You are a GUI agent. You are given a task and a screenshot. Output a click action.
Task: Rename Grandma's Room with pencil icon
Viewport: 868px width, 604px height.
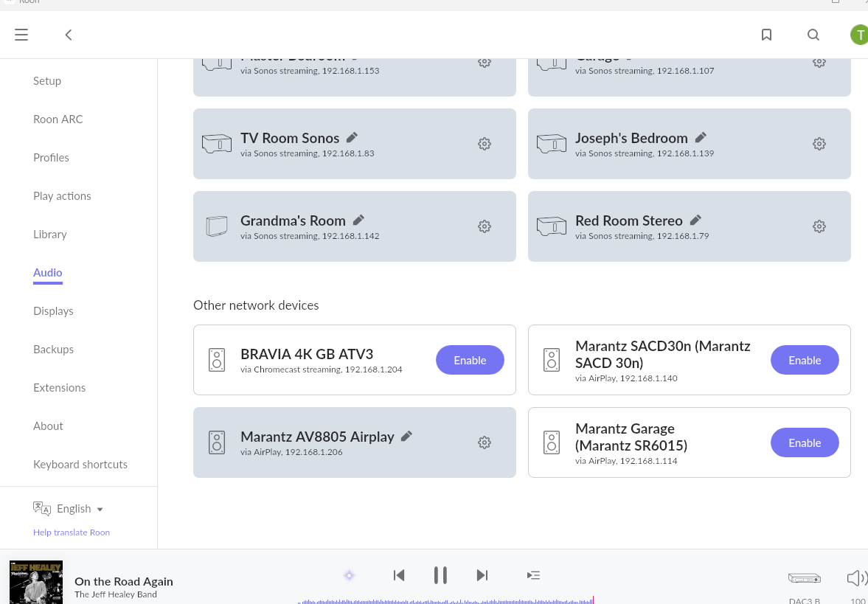(358, 220)
